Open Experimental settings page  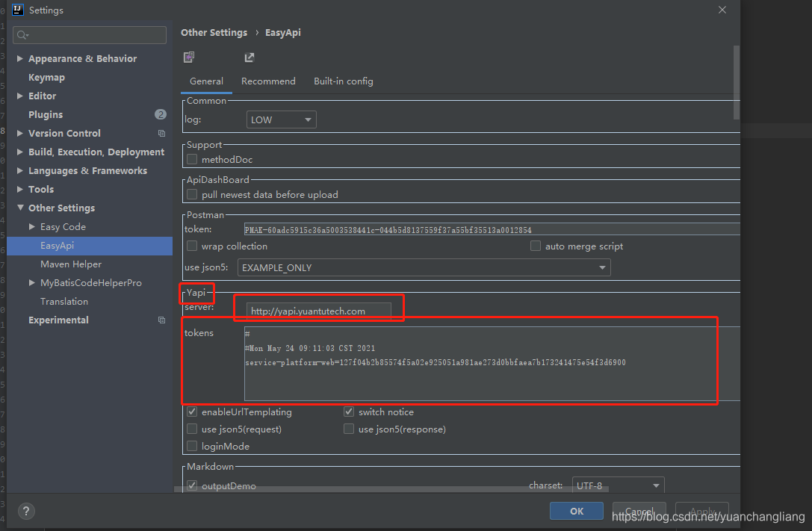coord(58,320)
